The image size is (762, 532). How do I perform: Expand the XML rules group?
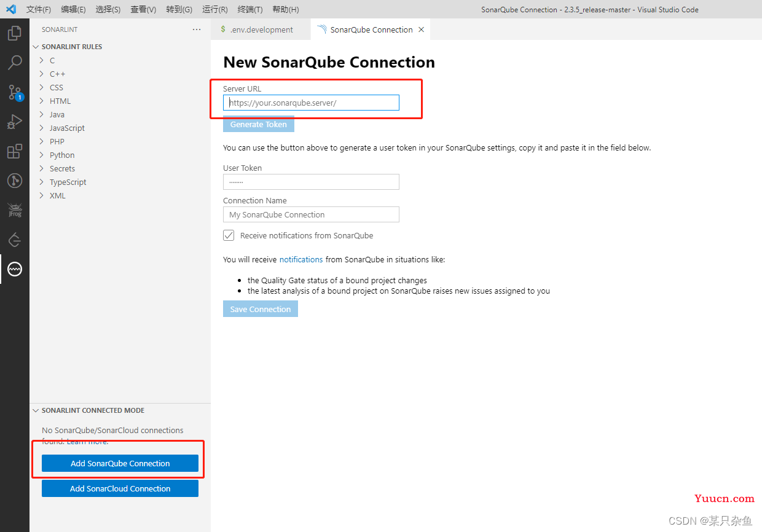coord(41,195)
